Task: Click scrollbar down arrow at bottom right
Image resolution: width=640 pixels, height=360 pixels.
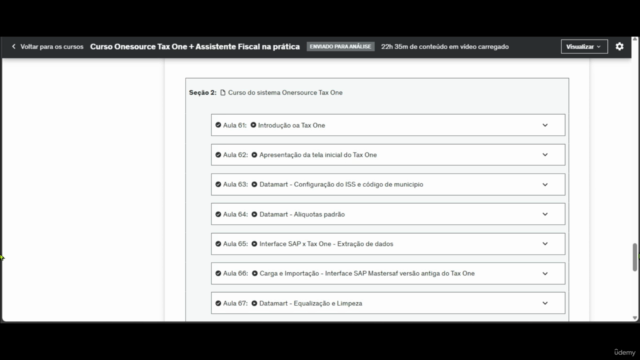Action: coord(635,318)
